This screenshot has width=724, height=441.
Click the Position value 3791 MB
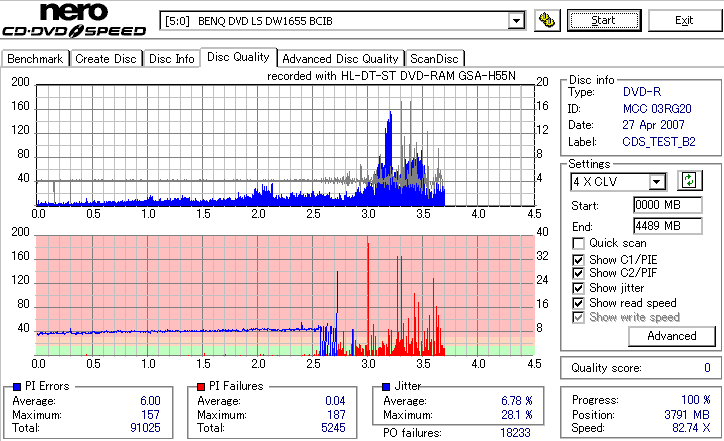coord(687,415)
